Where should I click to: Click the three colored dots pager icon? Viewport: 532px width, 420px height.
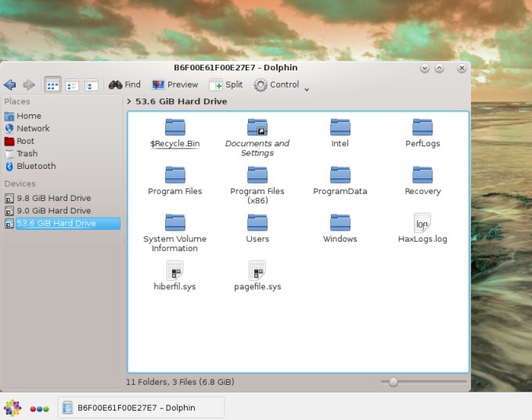pyautogui.click(x=40, y=409)
